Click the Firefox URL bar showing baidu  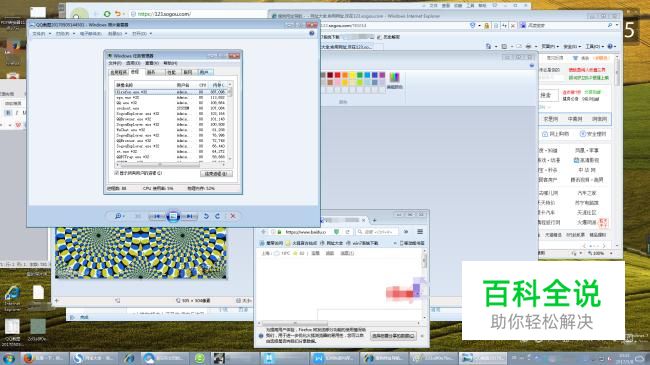305,232
